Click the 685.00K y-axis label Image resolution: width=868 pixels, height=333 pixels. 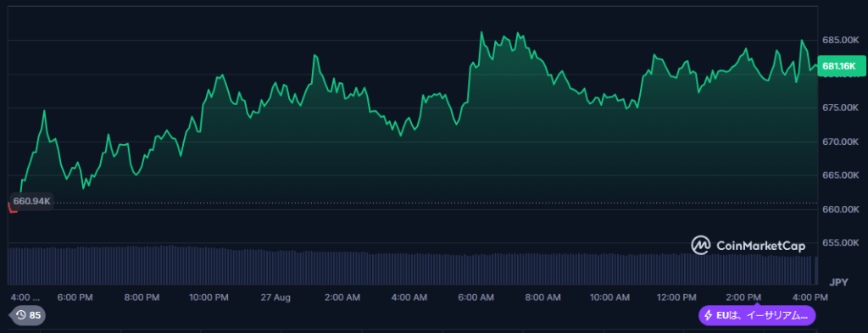840,40
